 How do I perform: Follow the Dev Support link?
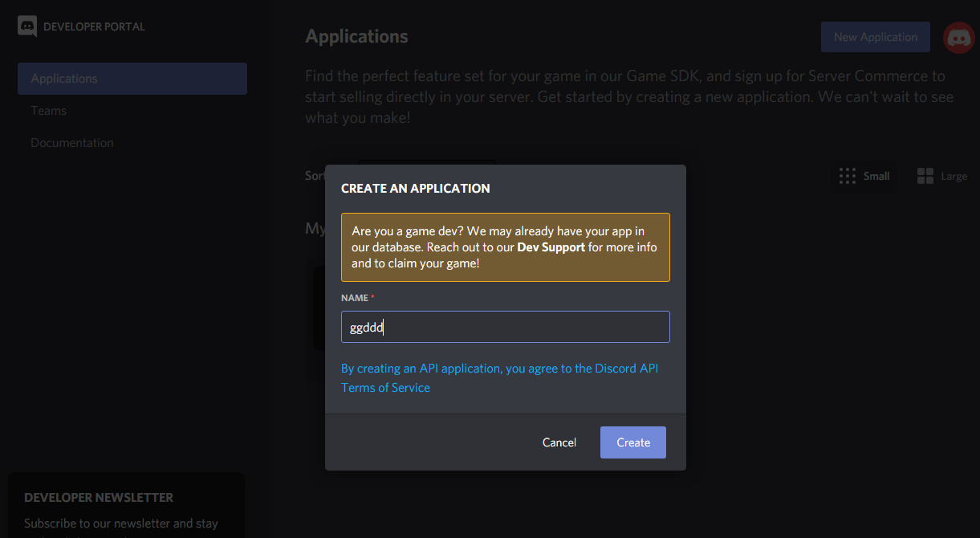coord(551,247)
